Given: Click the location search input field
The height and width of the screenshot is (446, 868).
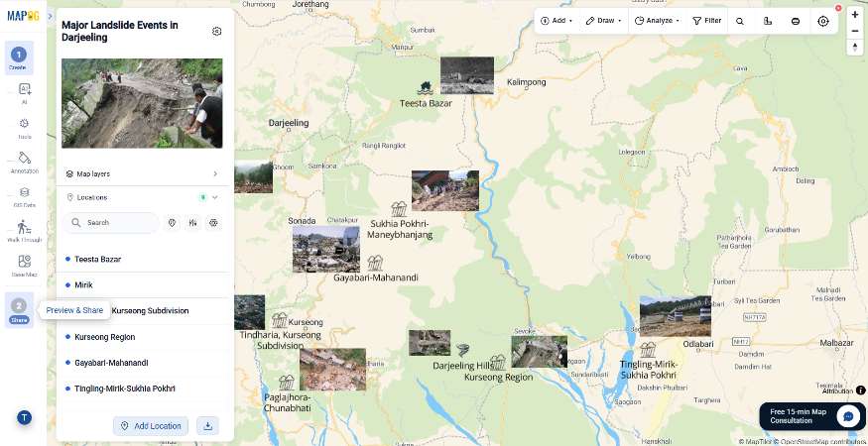Looking at the screenshot, I should (x=111, y=222).
